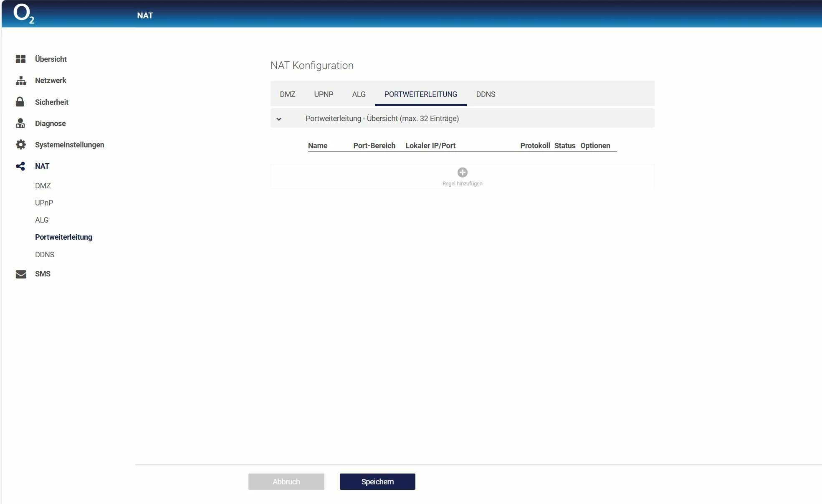This screenshot has width=822, height=504.
Task: Open the DDNS tab
Action: click(486, 94)
